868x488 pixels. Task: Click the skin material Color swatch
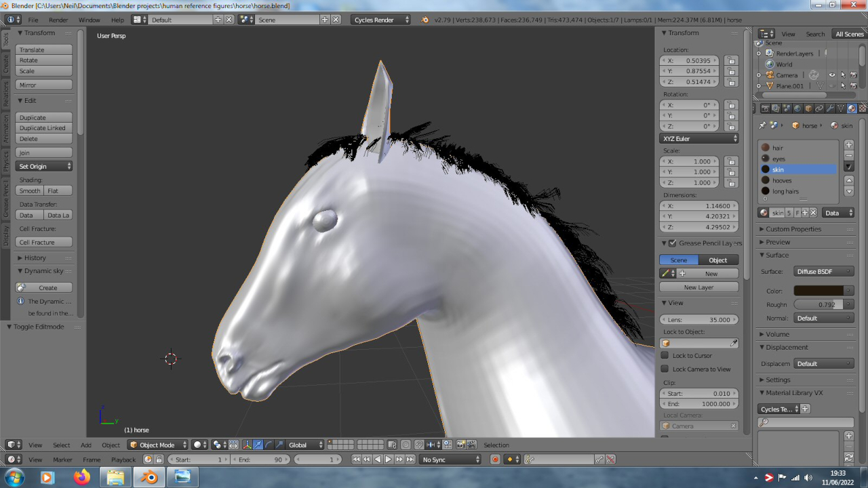[x=818, y=291]
